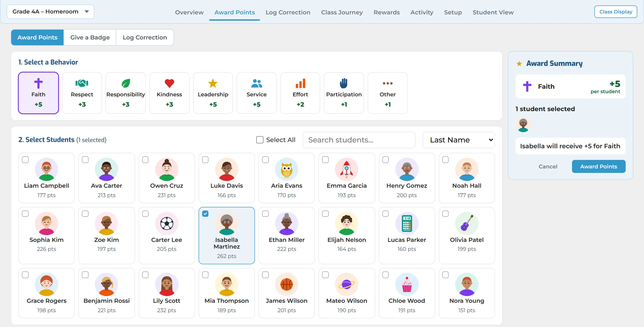Choose the Other three-dots icon

(x=387, y=83)
